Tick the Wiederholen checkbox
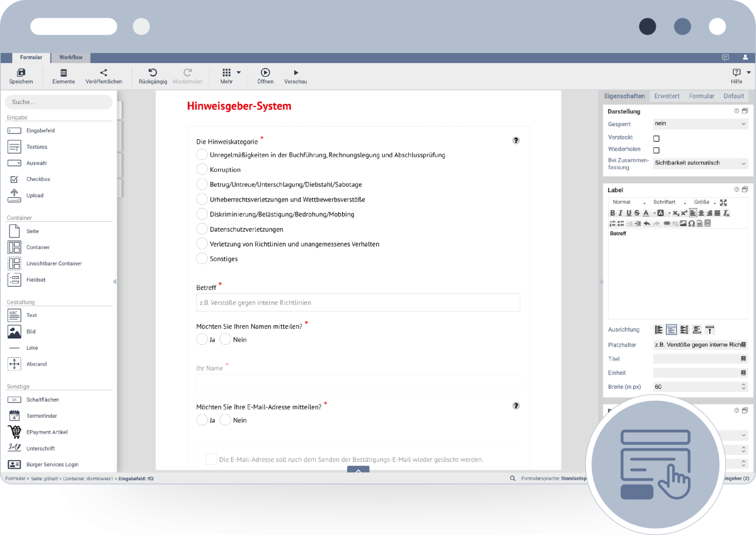The width and height of the screenshot is (756, 535). 656,151
